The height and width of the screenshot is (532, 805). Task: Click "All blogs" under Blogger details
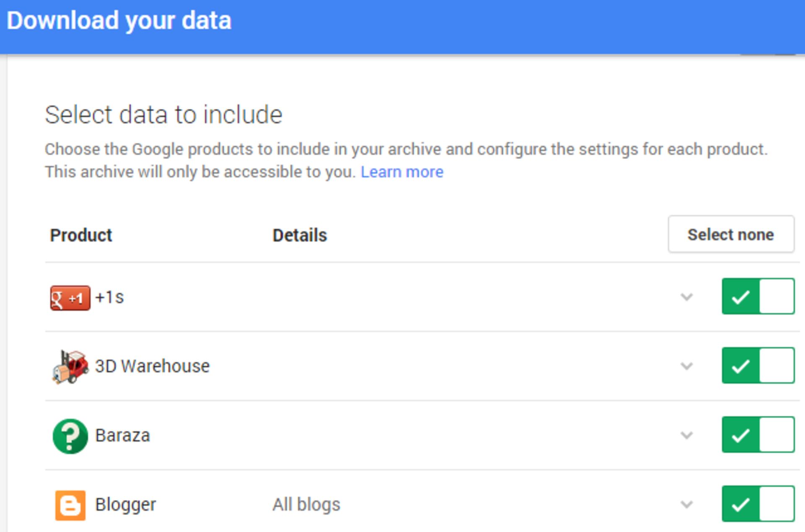pos(306,504)
